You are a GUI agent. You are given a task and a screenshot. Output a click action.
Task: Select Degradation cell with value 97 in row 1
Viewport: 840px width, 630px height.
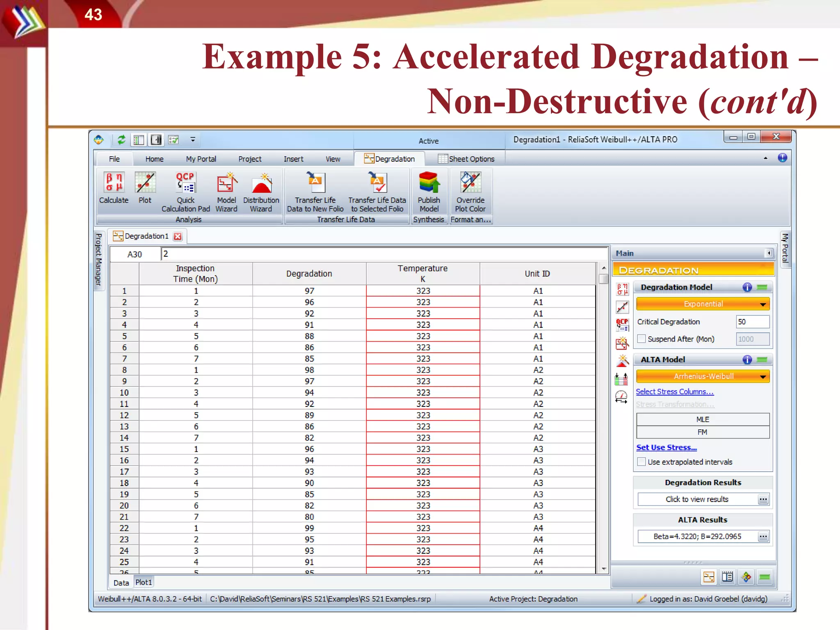[x=309, y=291]
